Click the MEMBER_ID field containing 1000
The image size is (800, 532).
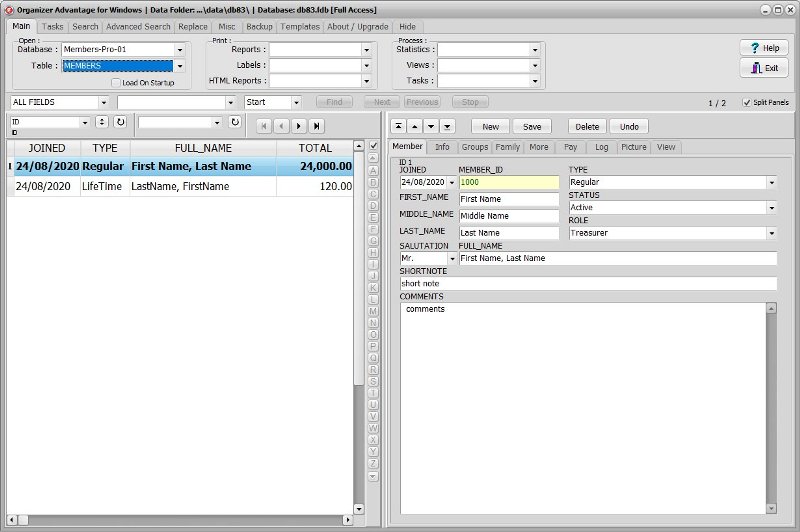509,182
